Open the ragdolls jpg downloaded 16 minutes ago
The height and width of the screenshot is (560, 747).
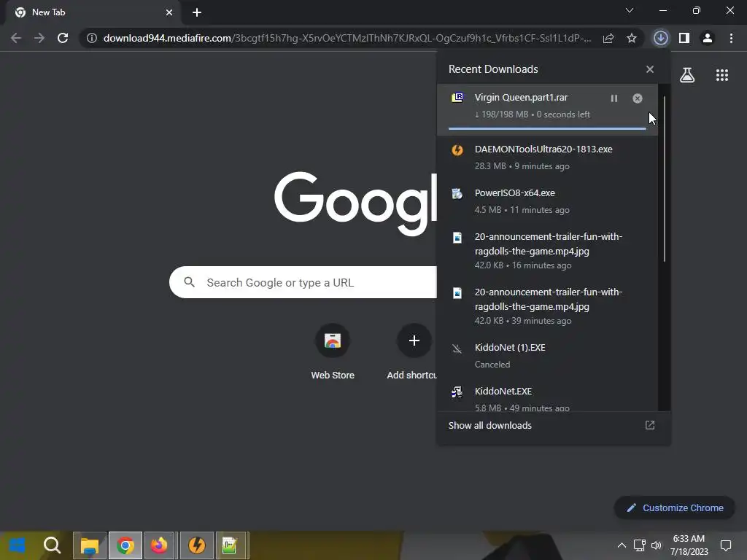547,251
